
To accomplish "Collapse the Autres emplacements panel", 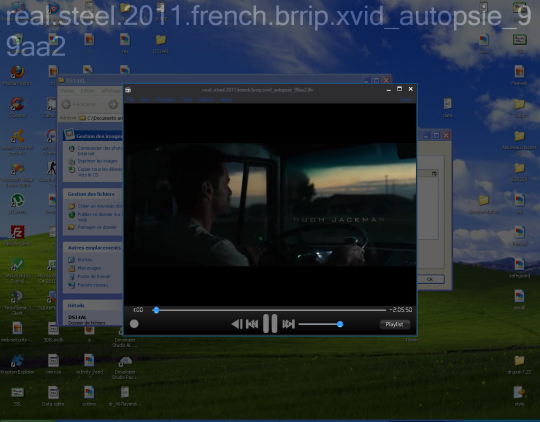I will 93,248.
